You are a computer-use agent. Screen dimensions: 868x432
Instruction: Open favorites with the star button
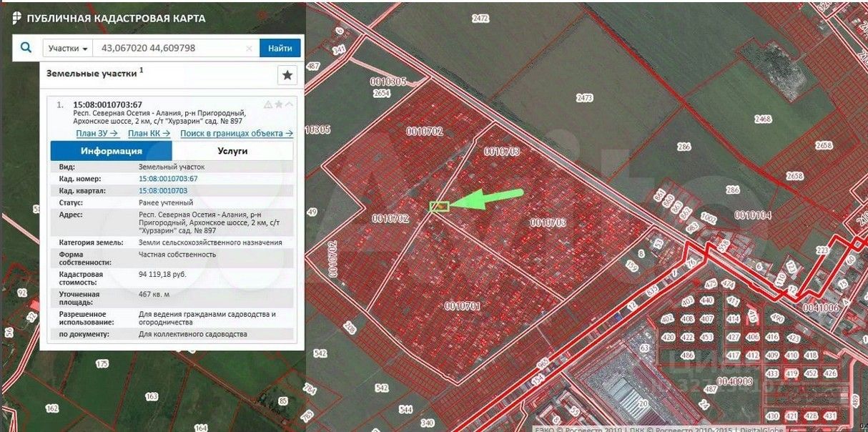(x=287, y=75)
